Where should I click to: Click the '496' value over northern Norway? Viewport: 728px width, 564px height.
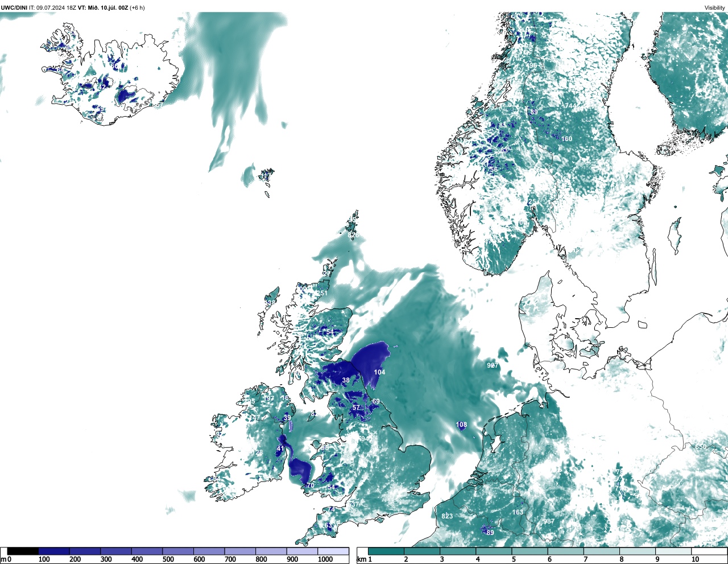click(x=531, y=66)
